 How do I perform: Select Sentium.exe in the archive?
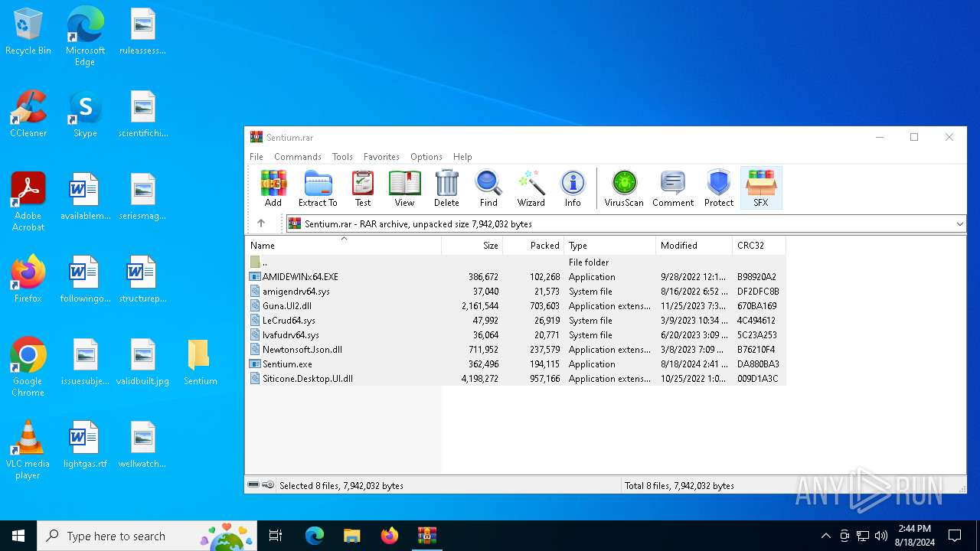point(515,364)
